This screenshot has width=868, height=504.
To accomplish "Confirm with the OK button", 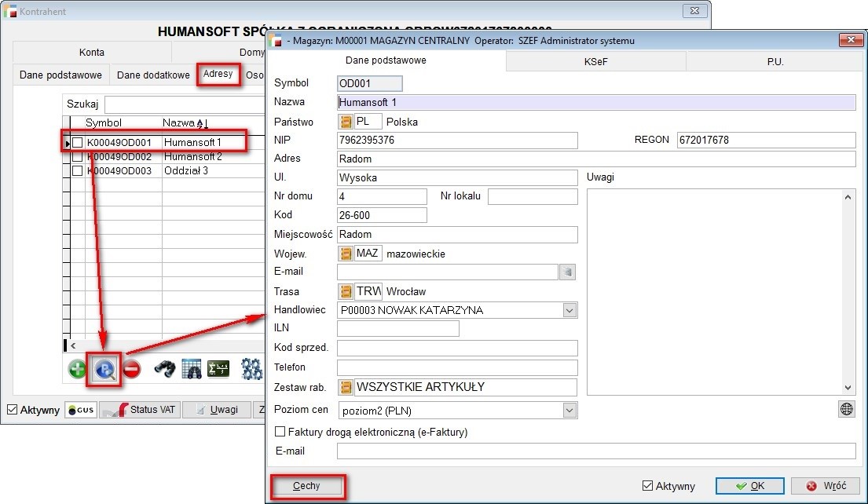I will pos(750,486).
